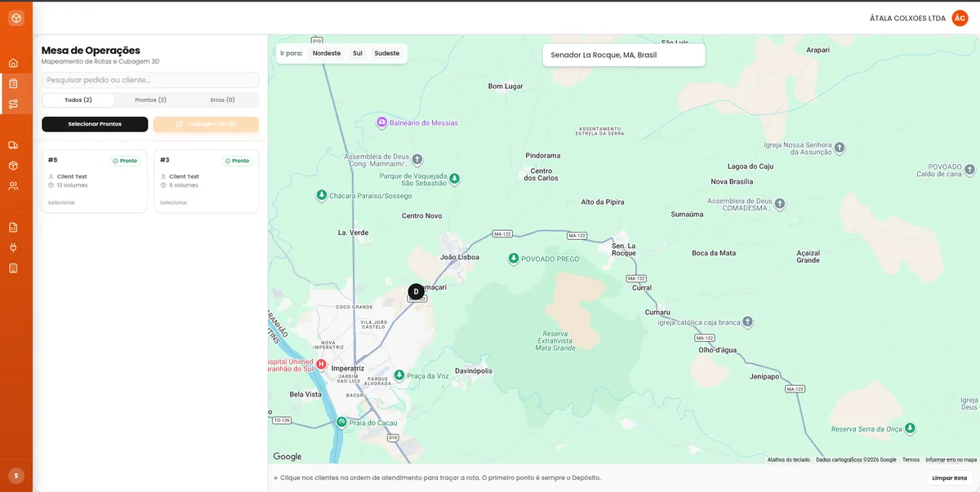Click Selecionar on order #6

tap(61, 202)
